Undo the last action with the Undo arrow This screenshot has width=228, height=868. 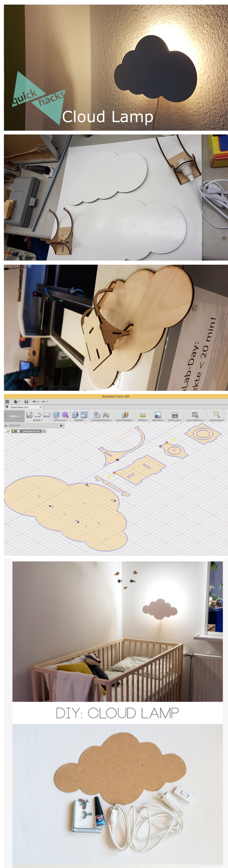pos(34,401)
